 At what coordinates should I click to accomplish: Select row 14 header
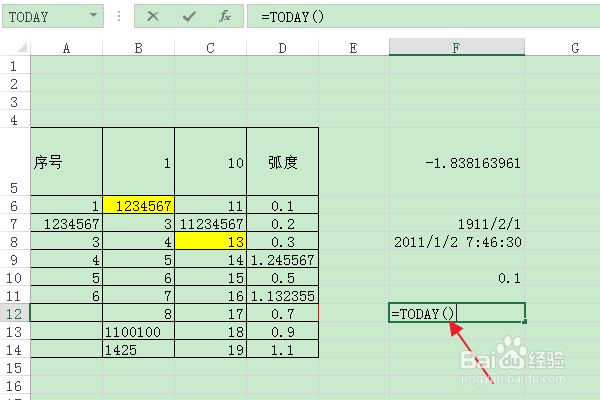[x=15, y=349]
